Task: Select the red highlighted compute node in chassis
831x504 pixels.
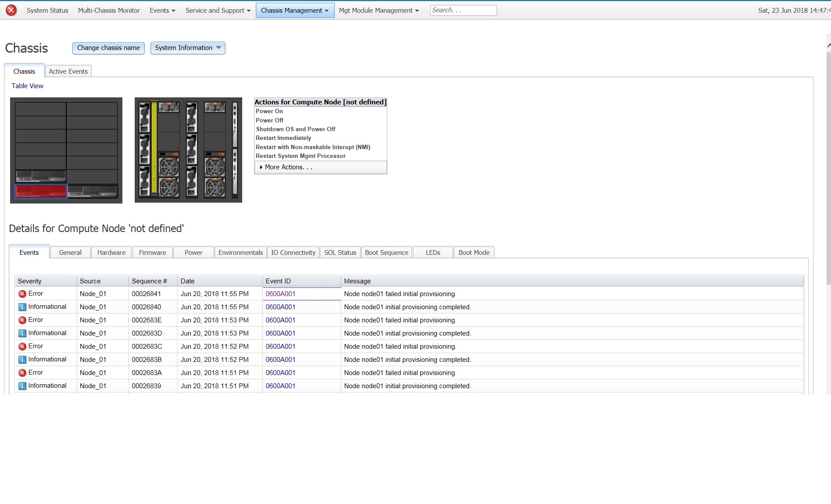Action: coord(41,191)
